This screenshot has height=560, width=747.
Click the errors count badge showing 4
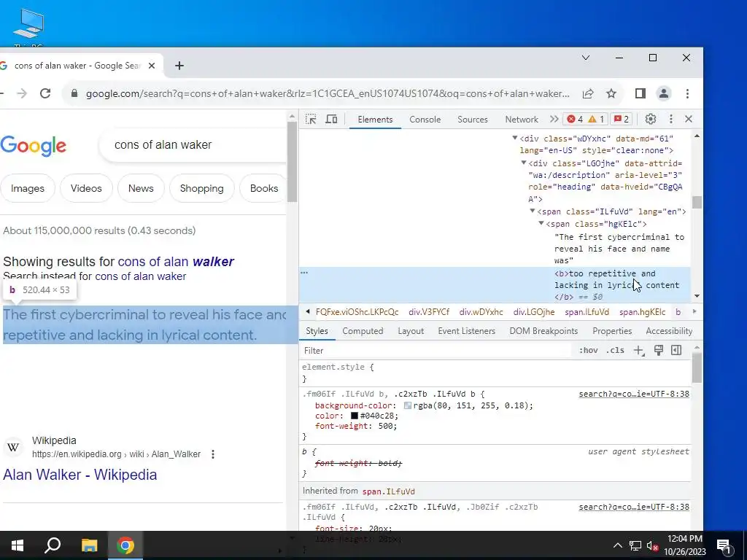[x=575, y=119]
